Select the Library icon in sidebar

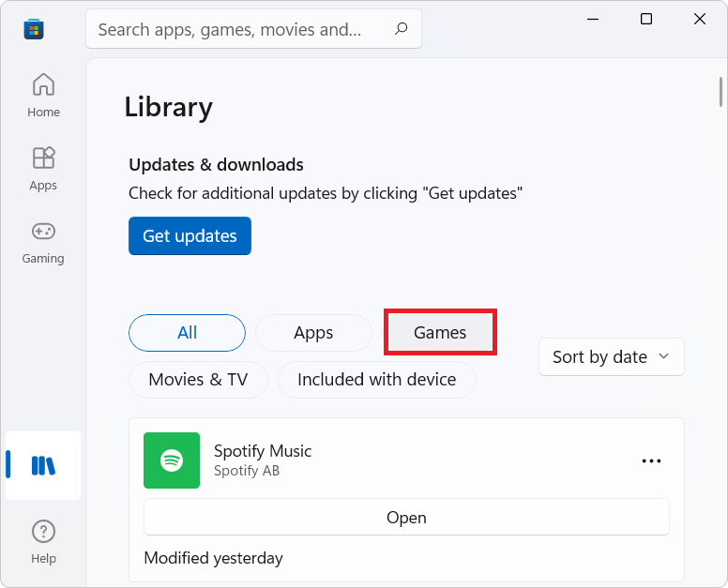point(43,465)
